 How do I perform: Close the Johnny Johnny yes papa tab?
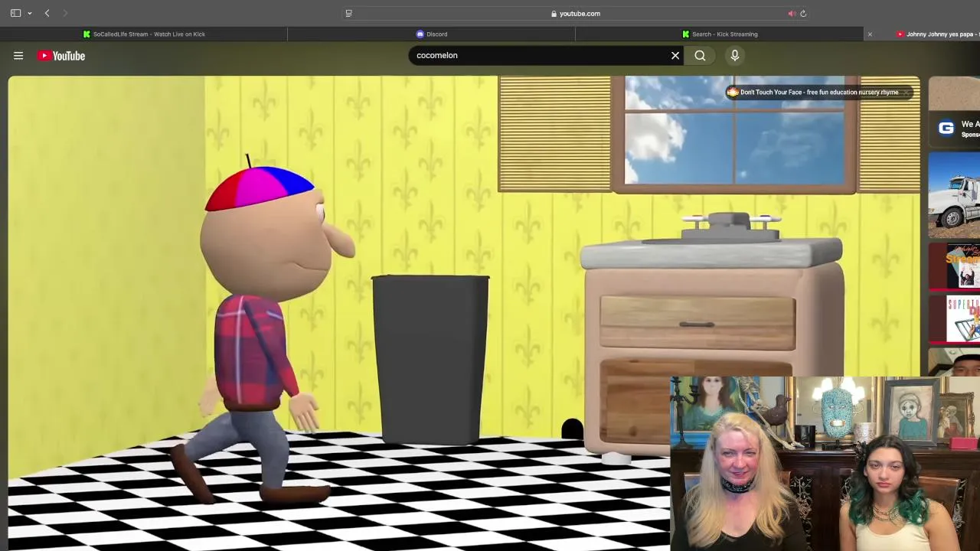pos(870,34)
